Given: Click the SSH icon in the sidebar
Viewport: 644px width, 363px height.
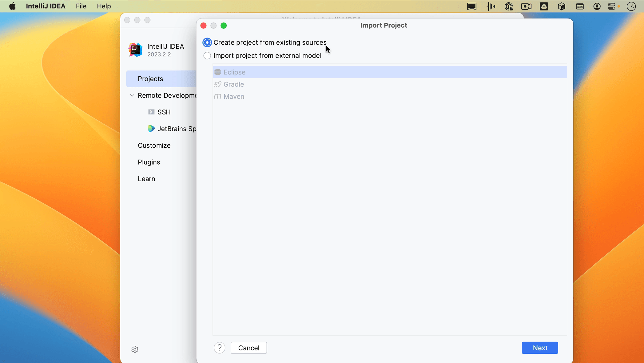Looking at the screenshot, I should (x=151, y=112).
